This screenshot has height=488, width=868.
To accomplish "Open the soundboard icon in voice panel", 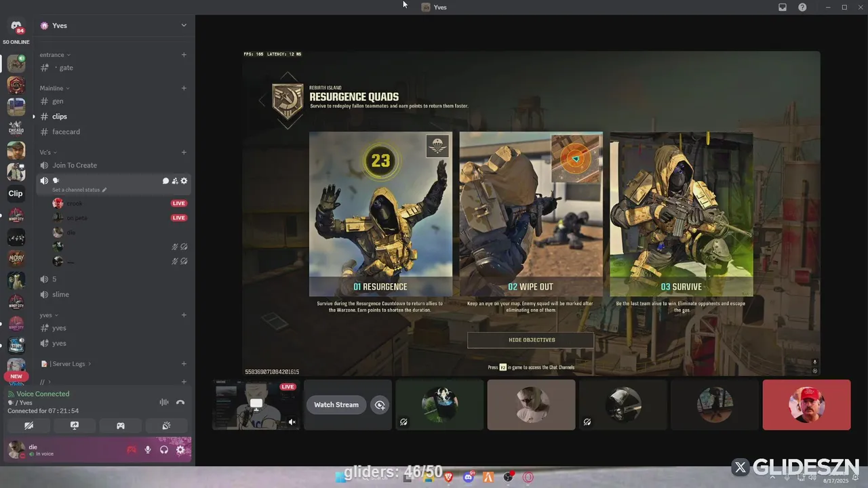I will [166, 426].
